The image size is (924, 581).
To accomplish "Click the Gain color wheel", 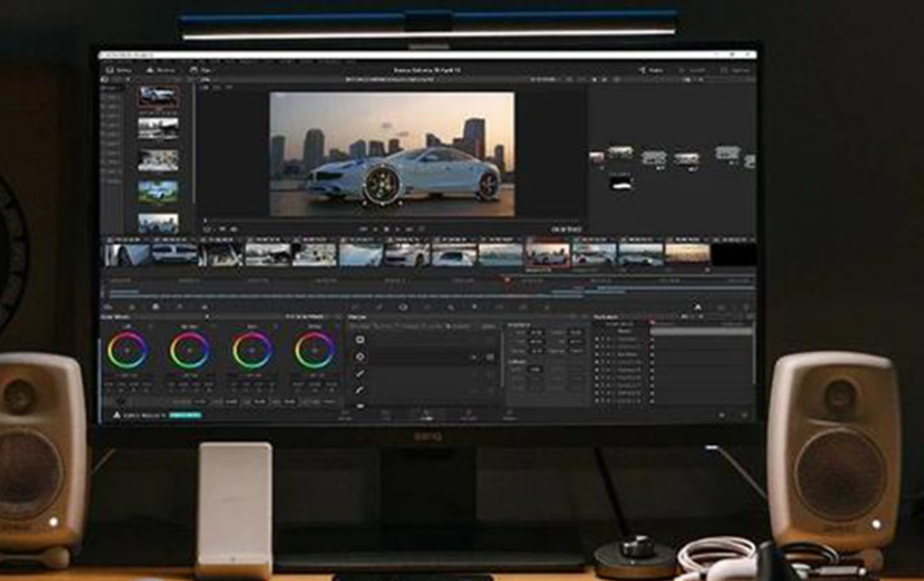I will point(252,350).
